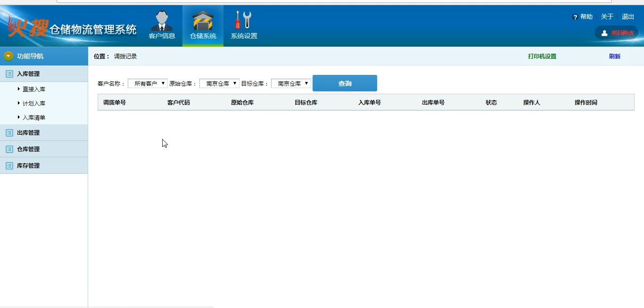Image resolution: width=644 pixels, height=308 pixels.
Task: Open the 目标仓库 dropdown
Action: [291, 83]
